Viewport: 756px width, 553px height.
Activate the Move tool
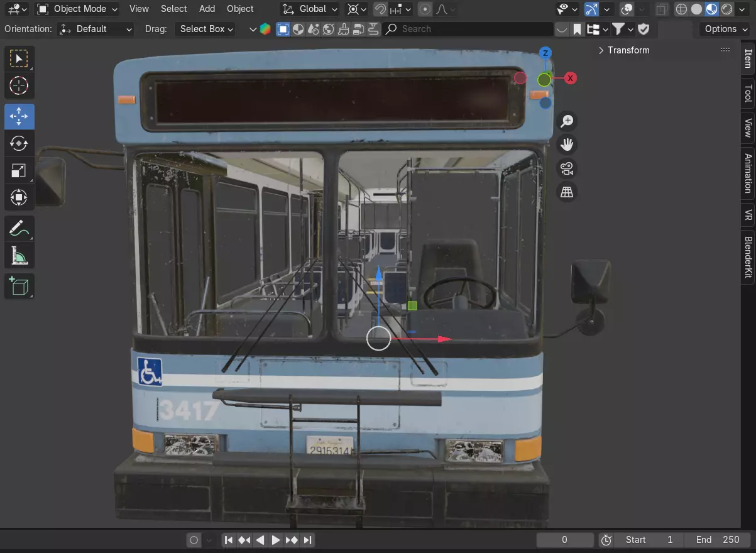[19, 116]
